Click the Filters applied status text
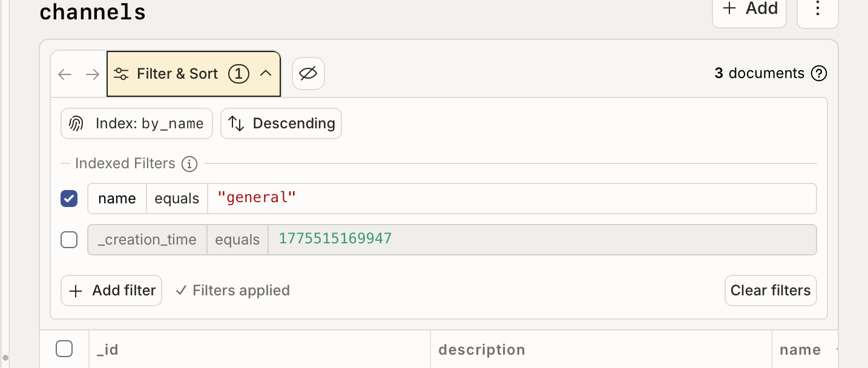 click(233, 291)
